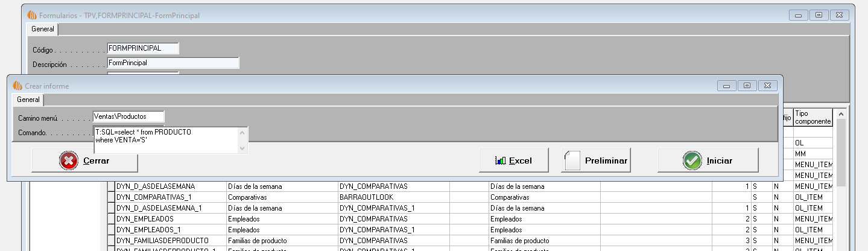Run the report with Iniciar
Viewport: 868px width, 251px height.
pyautogui.click(x=708, y=161)
